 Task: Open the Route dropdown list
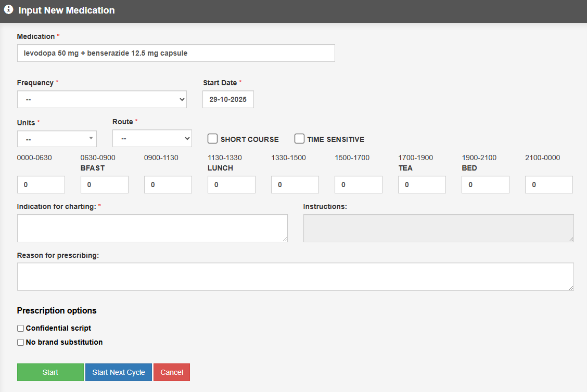pos(152,139)
